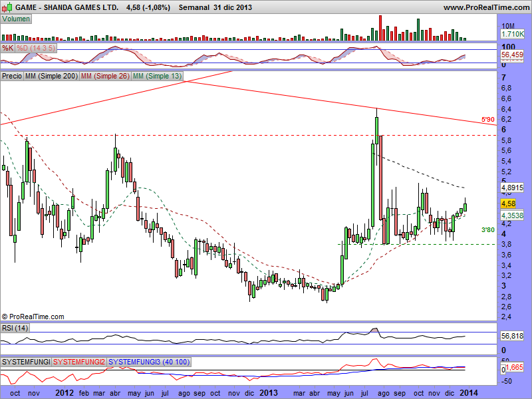The image size is (532, 399).
Task: Click the Volumen indicator label
Action: click(16, 19)
